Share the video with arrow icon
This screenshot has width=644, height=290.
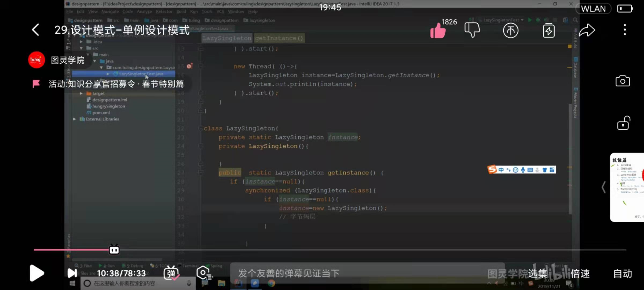pos(587,30)
